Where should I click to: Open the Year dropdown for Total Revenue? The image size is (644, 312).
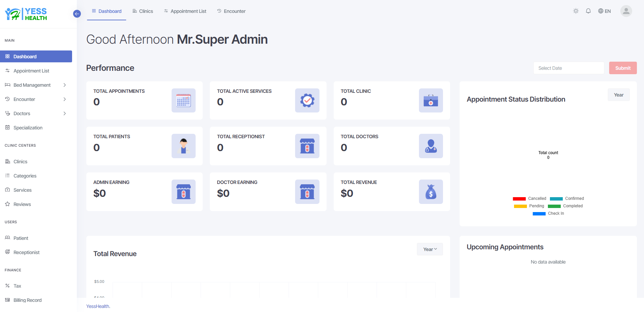tap(430, 249)
